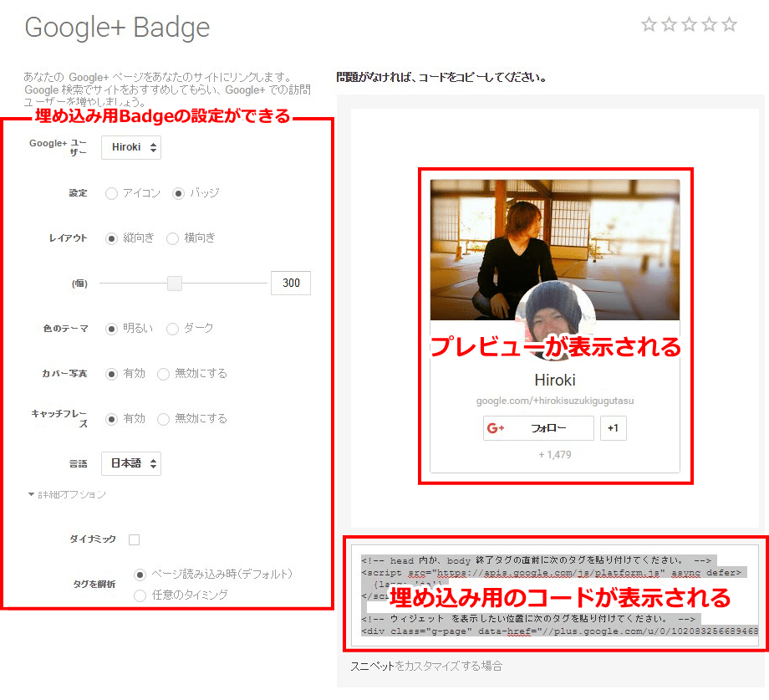This screenshot has height=700, width=769.
Task: Open the スニペットをカスタマイズする場合 link
Action: (426, 667)
